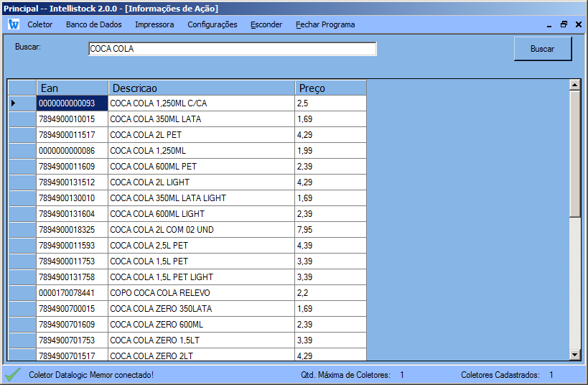
Task: Open the Impressora menu
Action: (x=154, y=24)
